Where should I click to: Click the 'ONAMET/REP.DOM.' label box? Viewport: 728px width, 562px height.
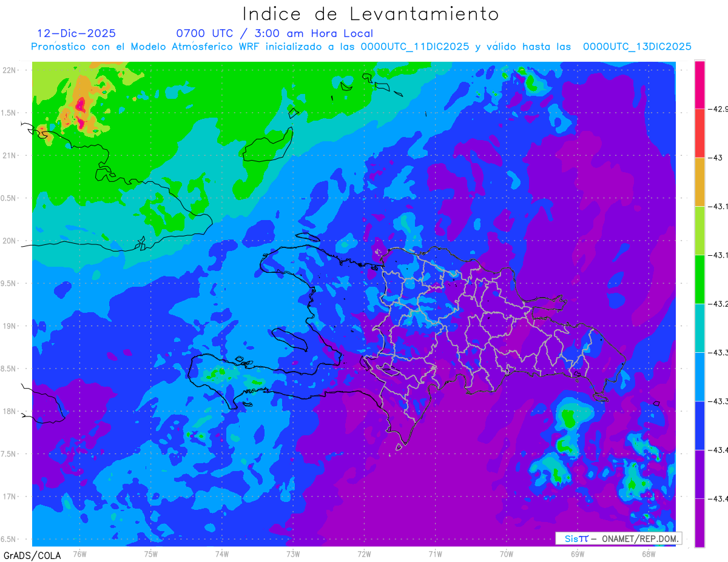tap(618, 538)
